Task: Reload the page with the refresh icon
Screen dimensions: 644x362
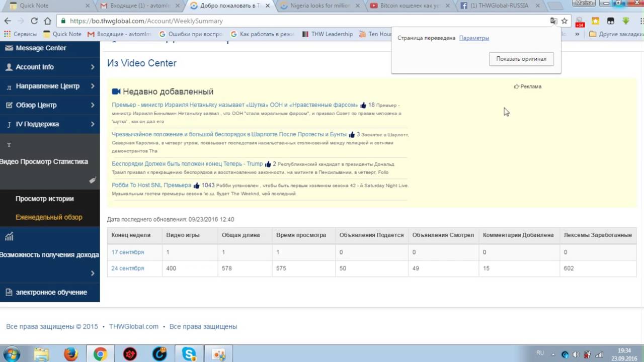Action: [x=34, y=21]
